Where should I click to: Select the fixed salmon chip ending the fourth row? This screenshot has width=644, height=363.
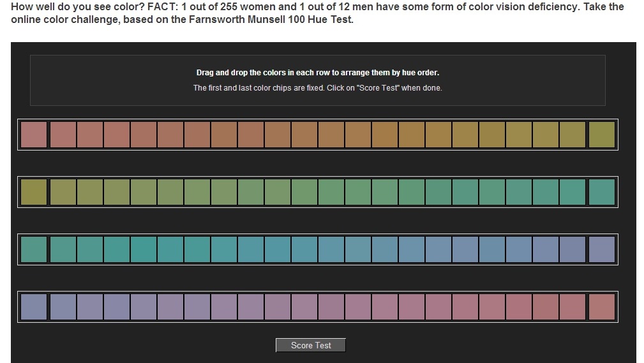pos(601,307)
